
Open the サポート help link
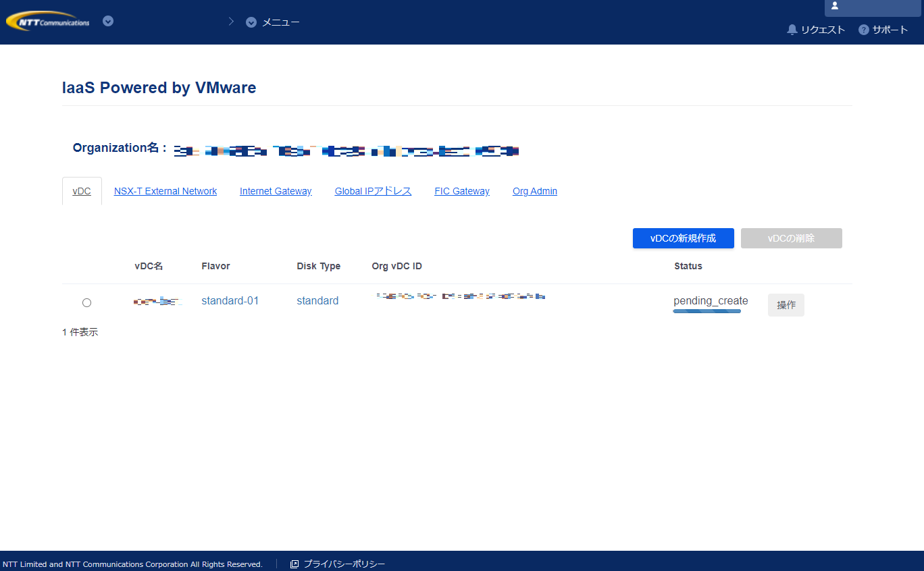pos(890,30)
